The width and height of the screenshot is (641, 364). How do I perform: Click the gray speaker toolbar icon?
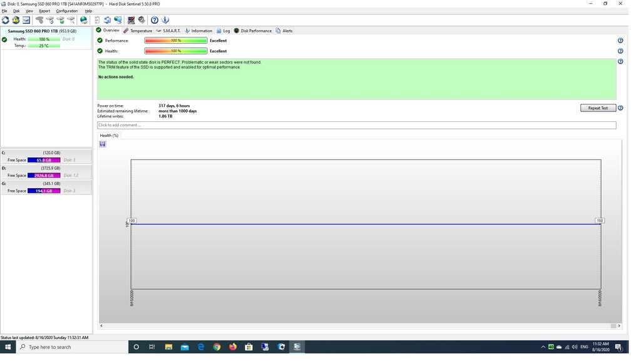point(141,20)
